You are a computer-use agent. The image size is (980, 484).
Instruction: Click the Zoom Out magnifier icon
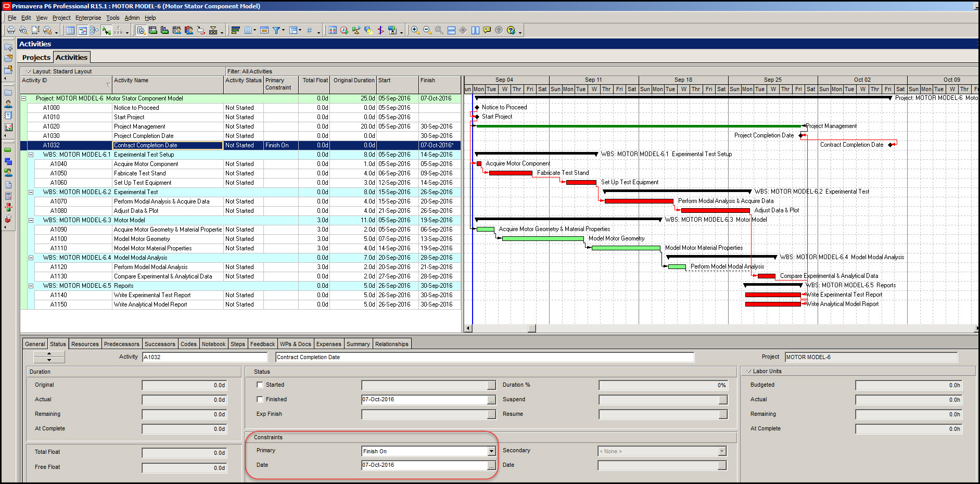point(427,30)
